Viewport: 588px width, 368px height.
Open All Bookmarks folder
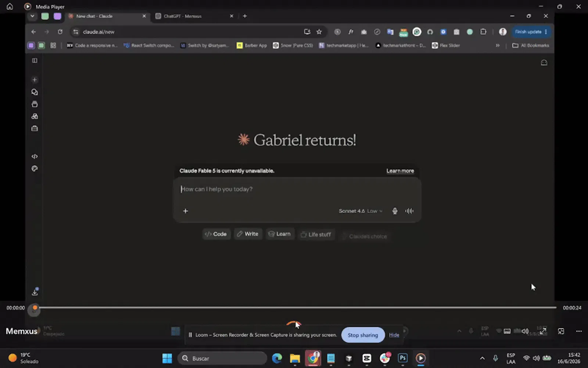click(531, 45)
